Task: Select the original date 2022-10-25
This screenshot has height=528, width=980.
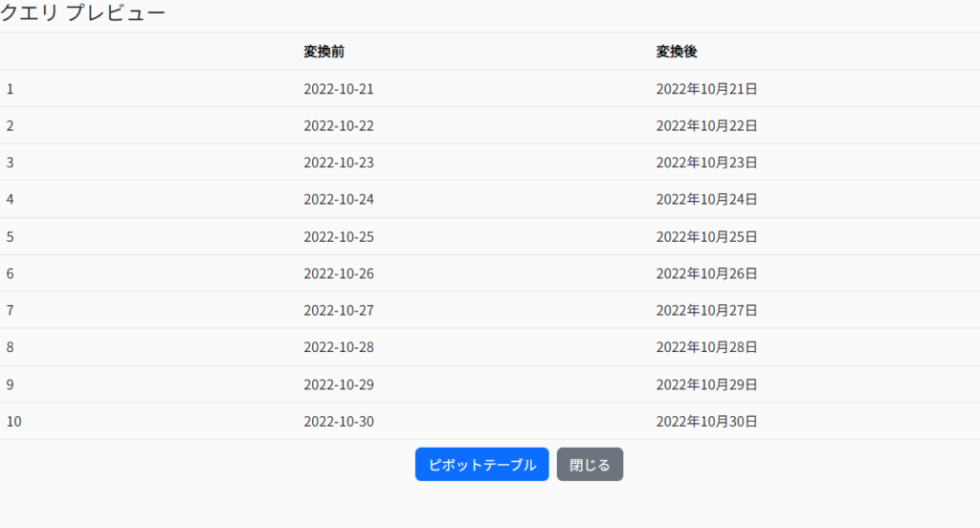Action: pos(339,236)
